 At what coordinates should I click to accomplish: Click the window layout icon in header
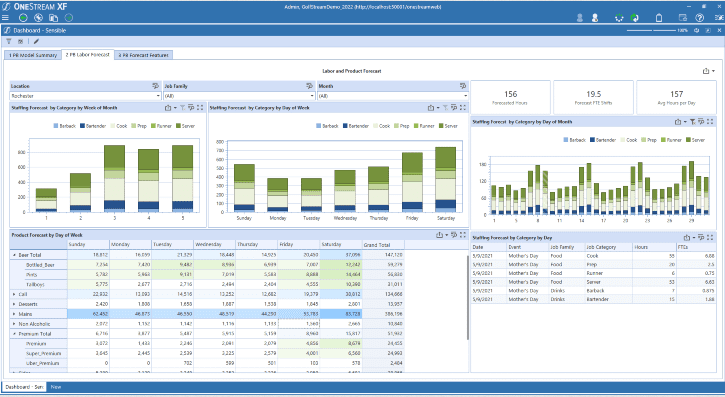(x=682, y=18)
